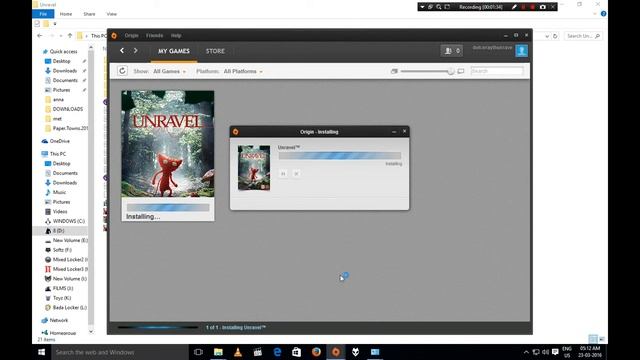Click the recorder pencil annotate icon
Screen dimensions: 640x360
click(x=514, y=7)
